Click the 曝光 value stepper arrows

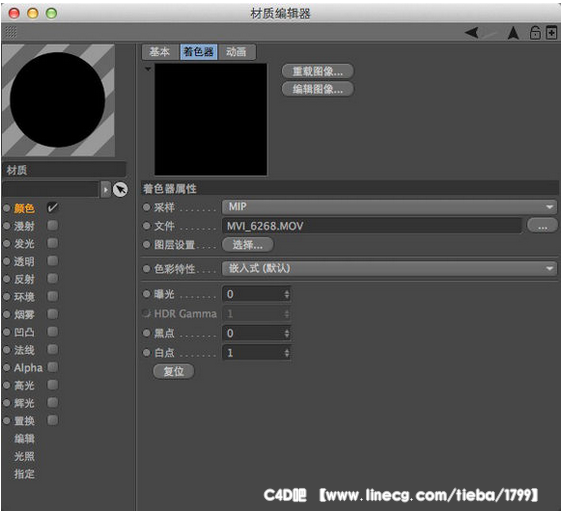[287, 294]
